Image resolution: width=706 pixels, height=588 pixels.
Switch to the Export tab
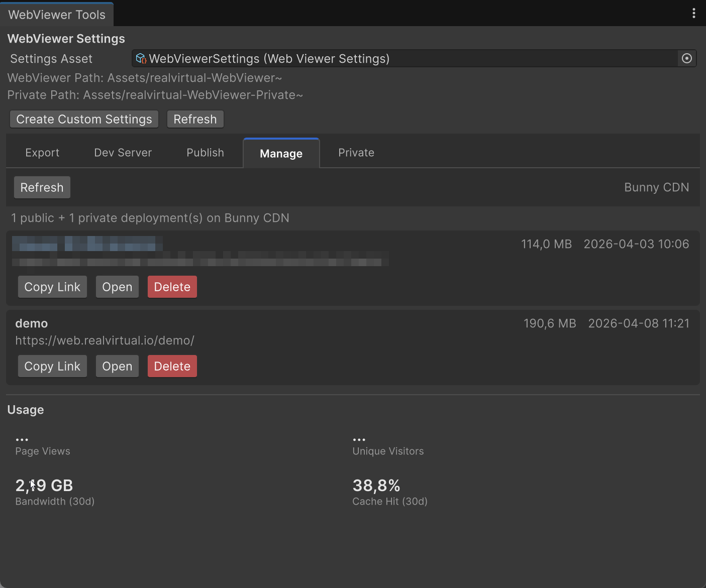click(42, 153)
